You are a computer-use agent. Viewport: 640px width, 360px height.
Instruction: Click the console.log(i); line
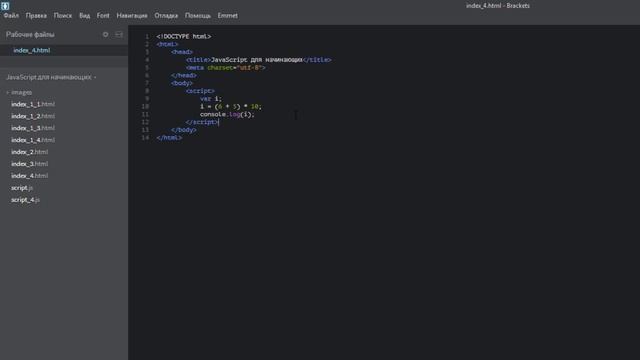227,114
